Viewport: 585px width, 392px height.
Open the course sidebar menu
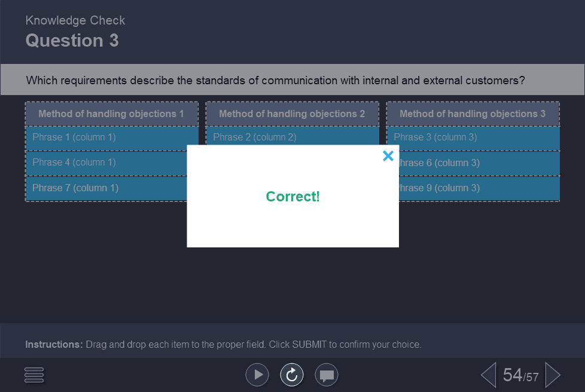coord(33,375)
